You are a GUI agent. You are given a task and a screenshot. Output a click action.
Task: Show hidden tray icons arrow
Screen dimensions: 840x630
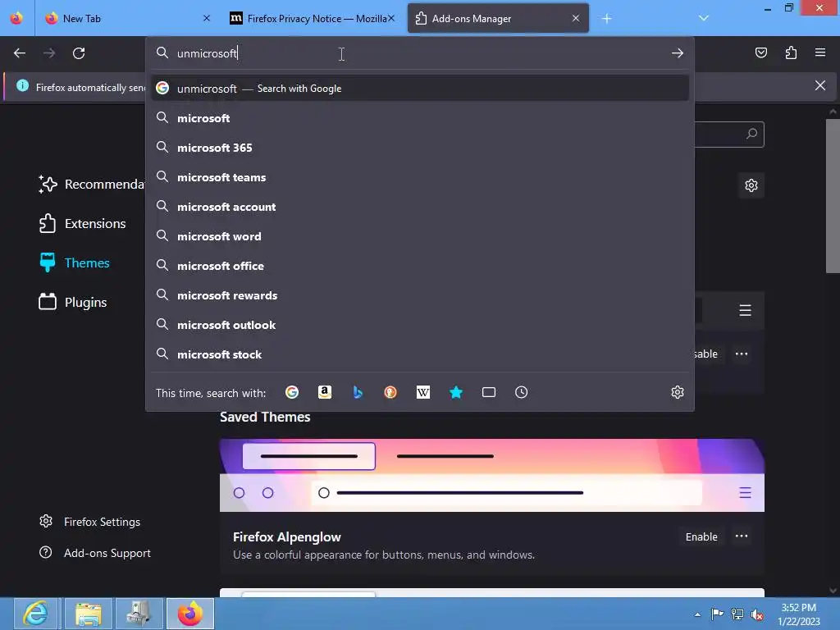click(697, 614)
